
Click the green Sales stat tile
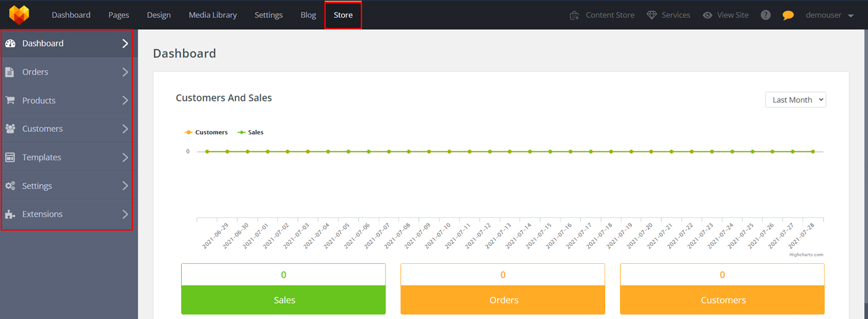point(283,300)
